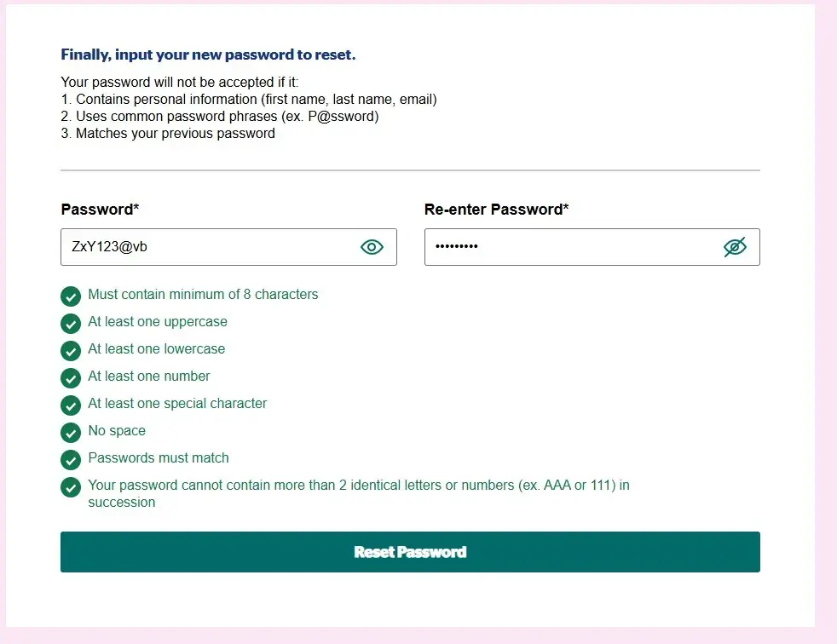Click the "Uses common password phrases" line
The image size is (837, 644).
click(x=220, y=117)
